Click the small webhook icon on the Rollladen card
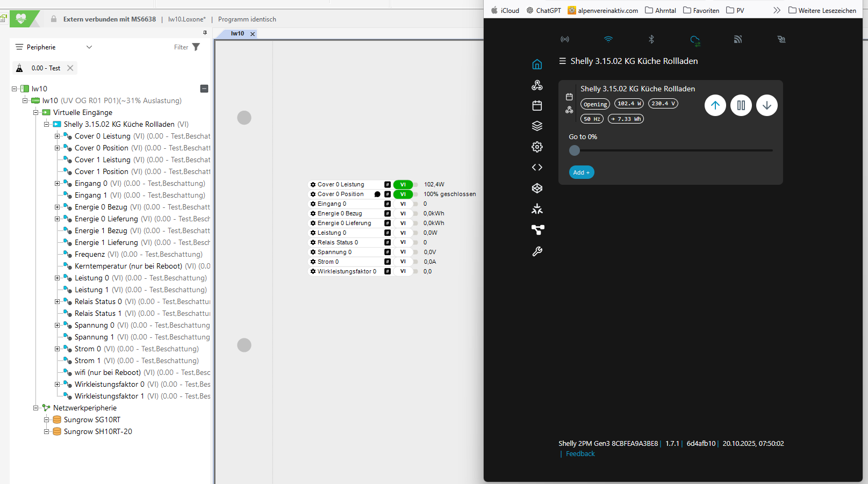Image resolution: width=868 pixels, height=484 pixels. click(x=569, y=110)
